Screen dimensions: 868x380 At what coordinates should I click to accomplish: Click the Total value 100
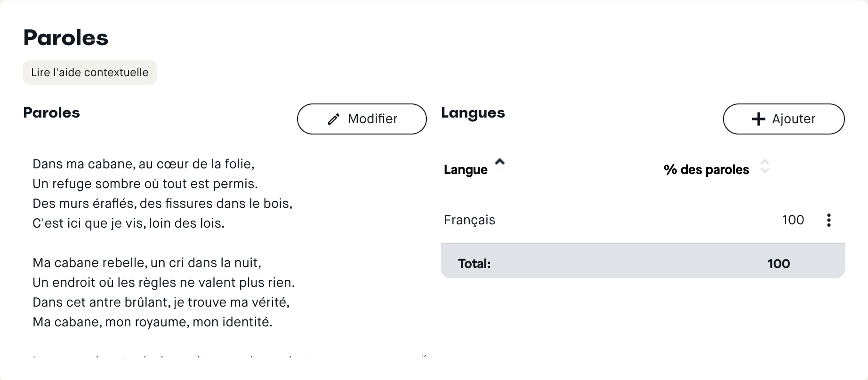click(x=778, y=264)
